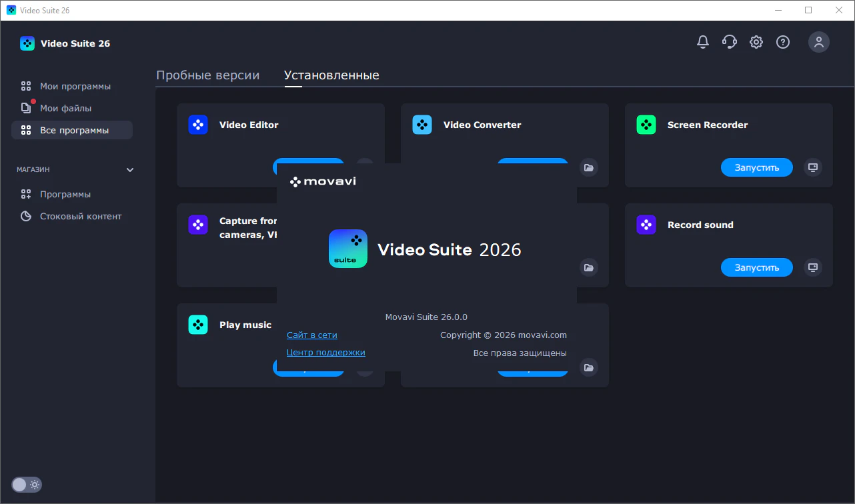Click the Video Suite 26 header logo
855x504 pixels.
coord(27,43)
